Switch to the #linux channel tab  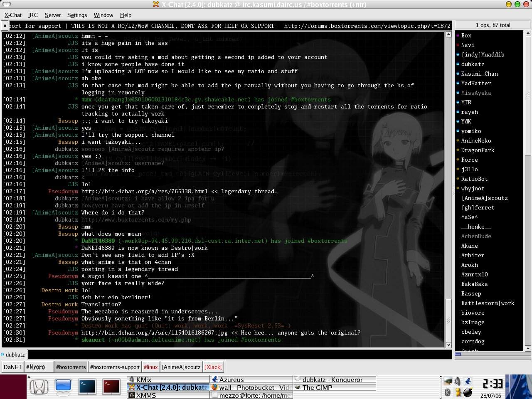[150, 367]
